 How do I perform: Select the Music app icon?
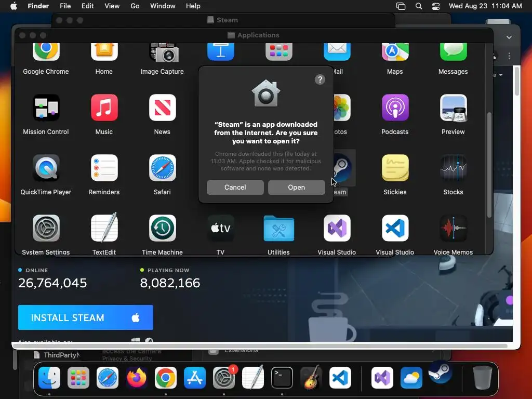104,108
